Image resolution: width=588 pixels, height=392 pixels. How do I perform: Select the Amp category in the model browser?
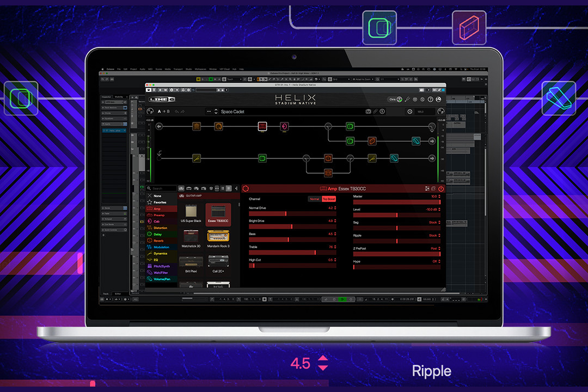(161, 209)
